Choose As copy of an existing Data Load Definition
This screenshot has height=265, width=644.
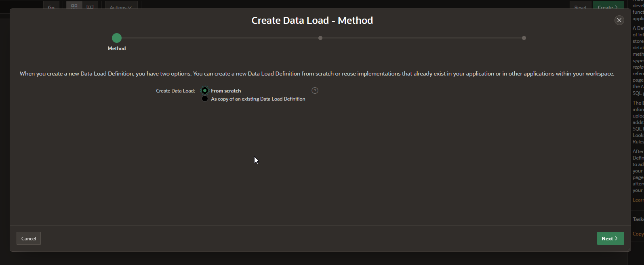pos(205,99)
